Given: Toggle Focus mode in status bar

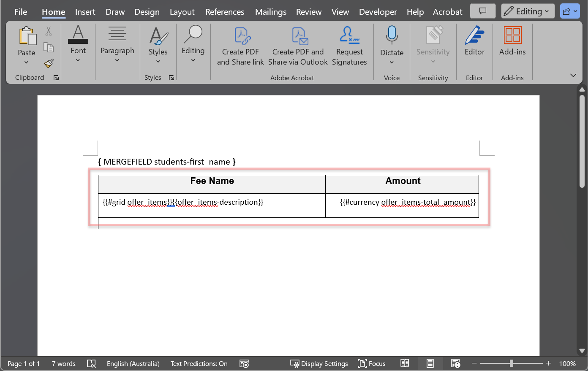Looking at the screenshot, I should click(372, 363).
